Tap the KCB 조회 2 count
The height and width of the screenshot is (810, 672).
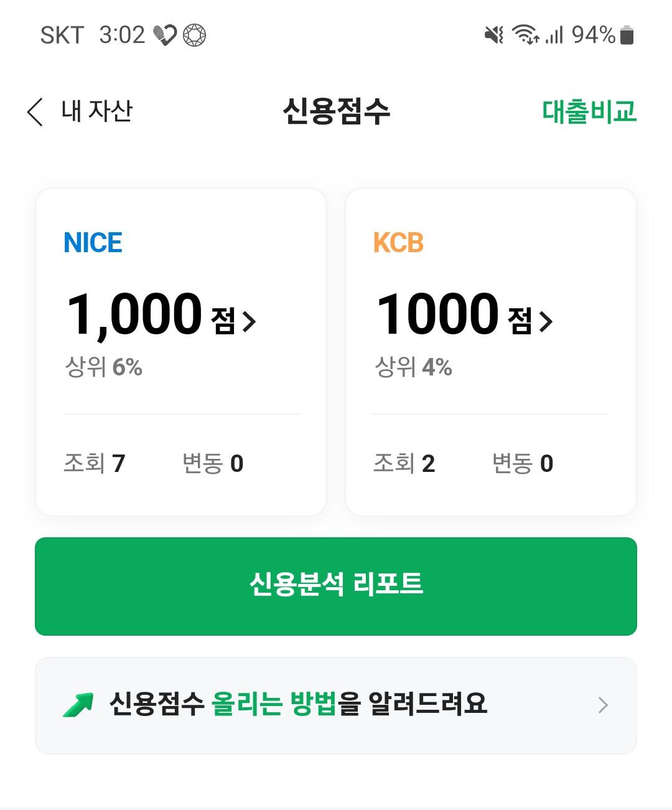[404, 463]
